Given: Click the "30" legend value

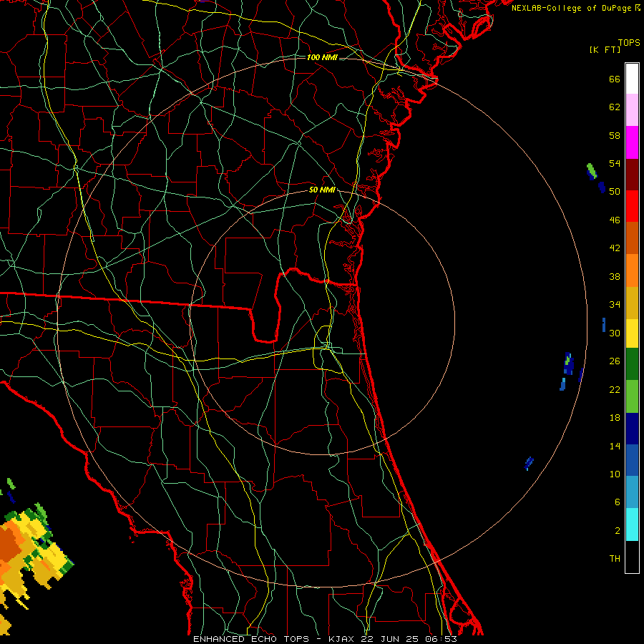Looking at the screenshot, I should [x=615, y=333].
